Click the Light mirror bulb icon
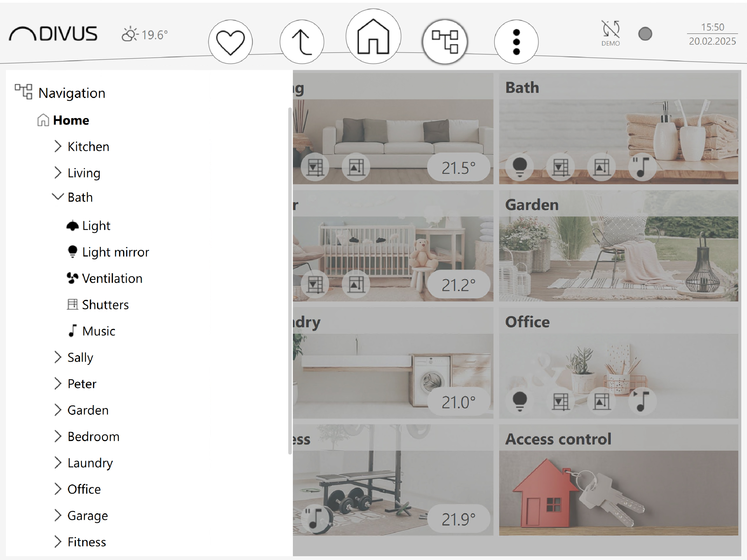The image size is (747, 560). click(x=72, y=252)
